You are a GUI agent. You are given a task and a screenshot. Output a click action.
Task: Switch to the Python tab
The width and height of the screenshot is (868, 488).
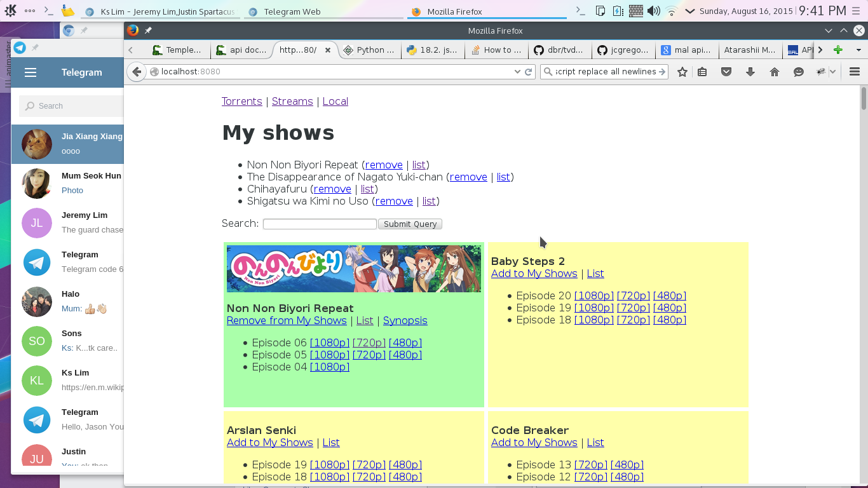(369, 50)
